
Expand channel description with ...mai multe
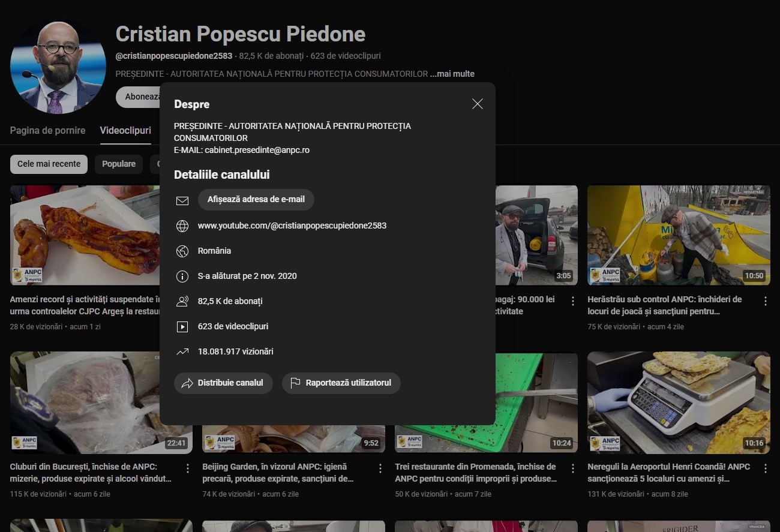(452, 74)
